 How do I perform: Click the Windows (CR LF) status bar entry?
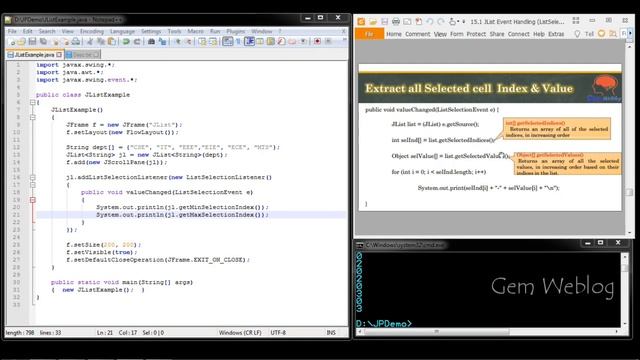point(240,333)
